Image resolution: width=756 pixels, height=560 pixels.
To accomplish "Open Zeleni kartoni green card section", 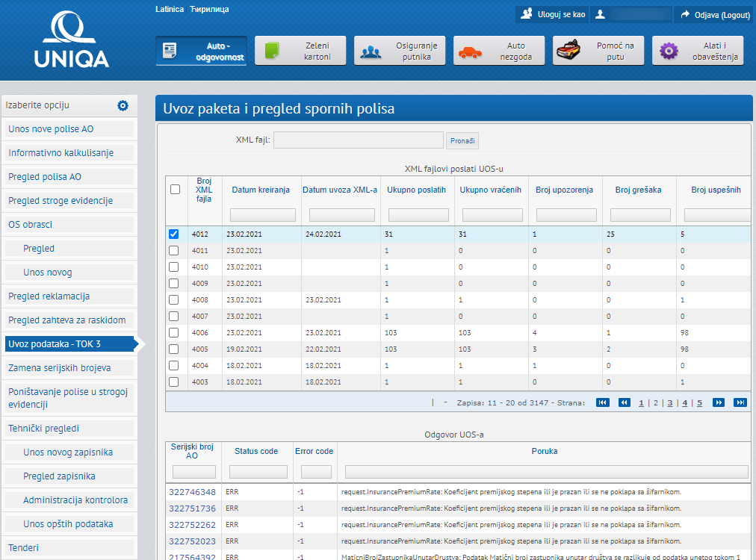I will coord(300,51).
